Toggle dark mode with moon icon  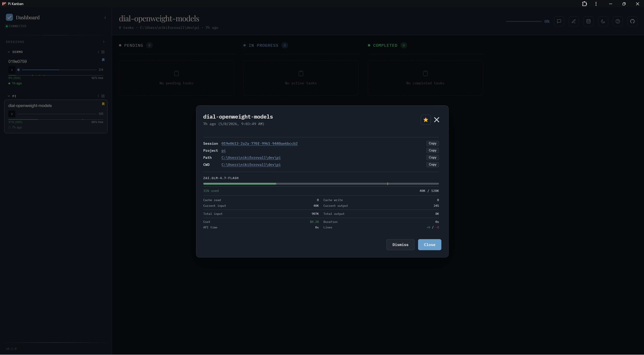coord(603,21)
